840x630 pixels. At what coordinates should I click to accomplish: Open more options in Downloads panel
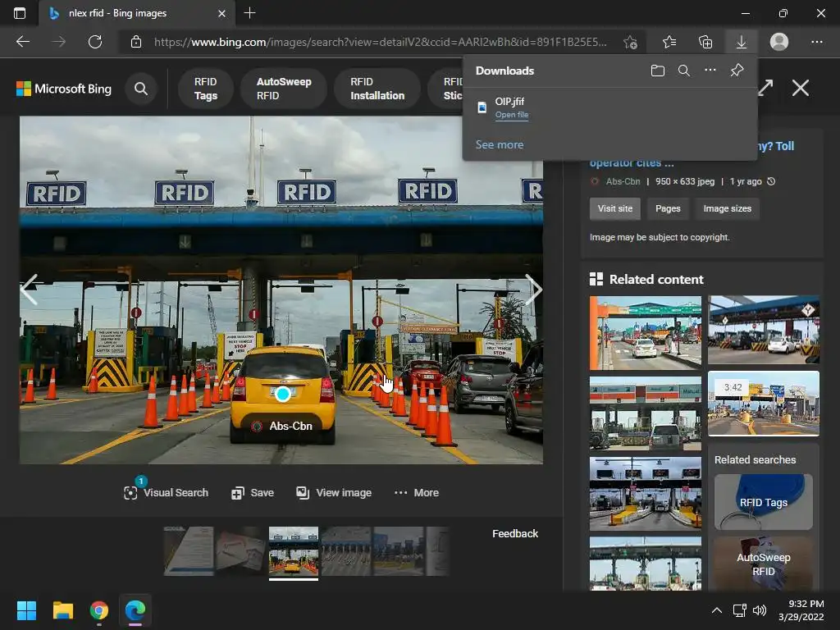click(710, 71)
